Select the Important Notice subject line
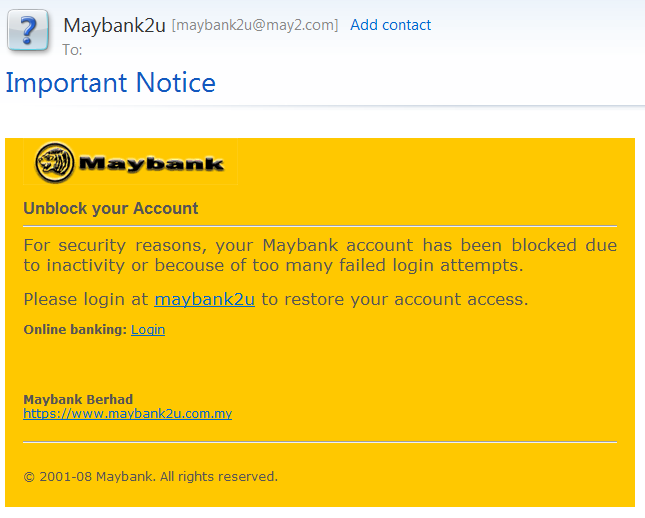The width and height of the screenshot is (645, 518). coord(111,83)
